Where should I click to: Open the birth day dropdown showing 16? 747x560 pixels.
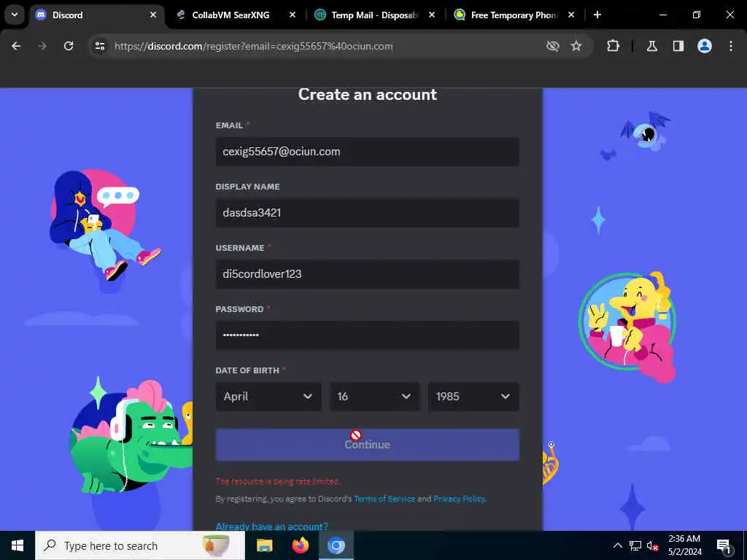[375, 396]
